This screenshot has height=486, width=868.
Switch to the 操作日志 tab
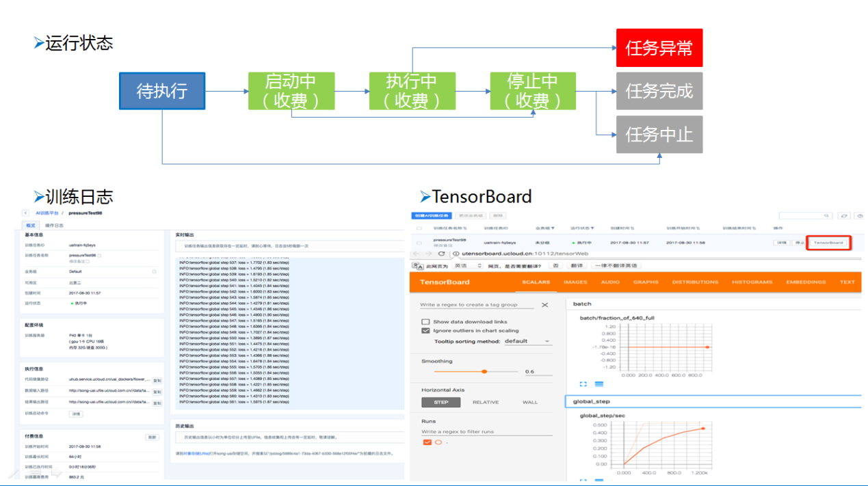tap(54, 225)
